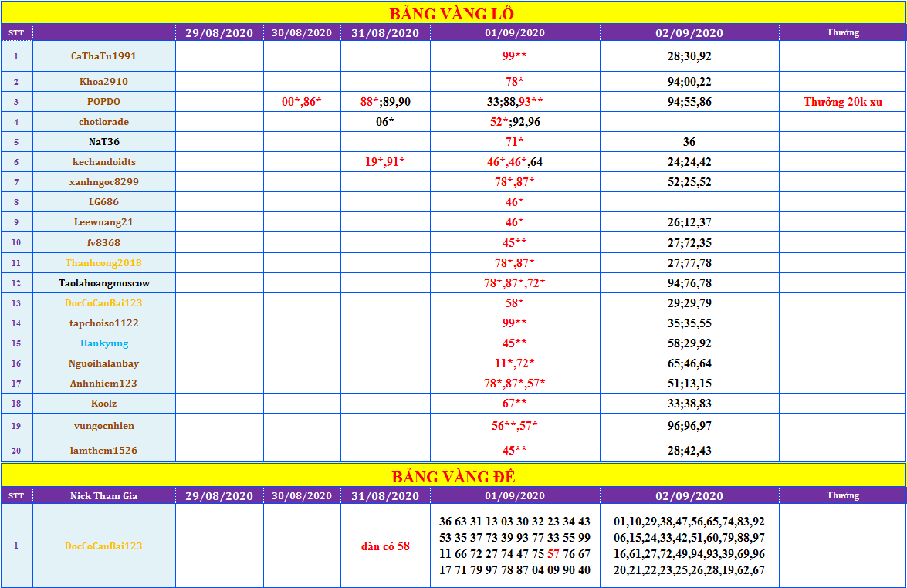Click the Đề numbers starting 36 63 31
This screenshot has width=907, height=588.
[x=515, y=546]
